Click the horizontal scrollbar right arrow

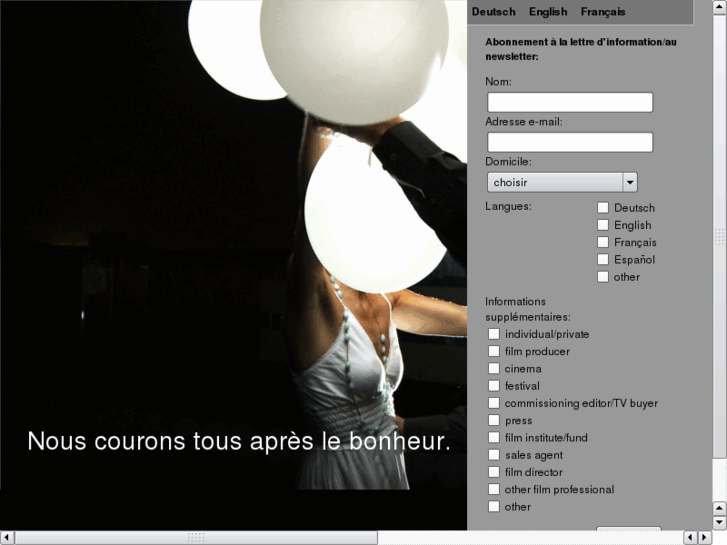pyautogui.click(x=704, y=538)
